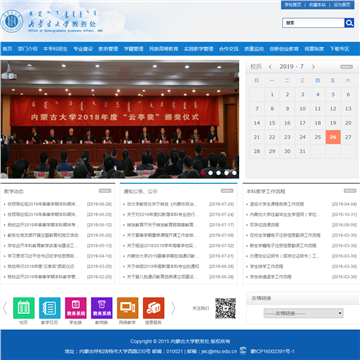Select the last slideshow indicator dot

pos(234,173)
